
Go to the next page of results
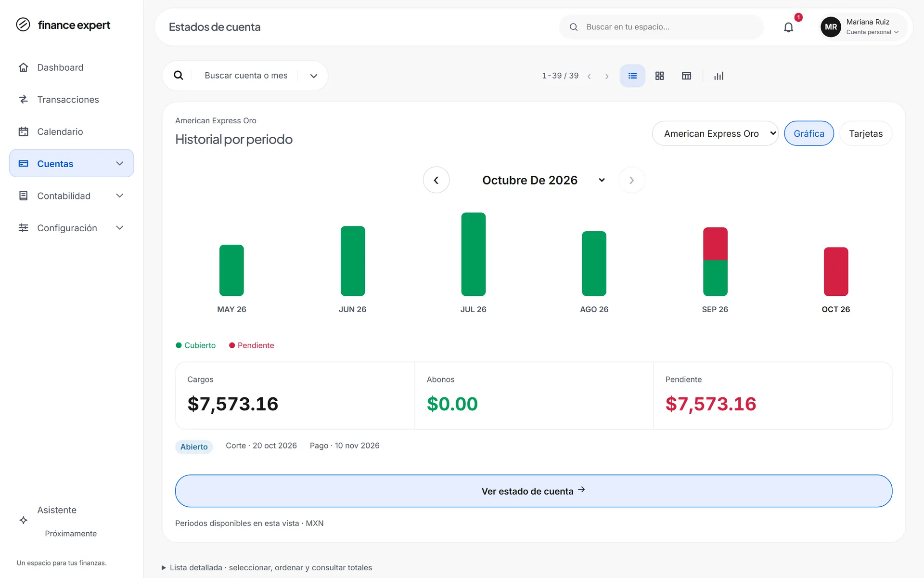(x=607, y=76)
